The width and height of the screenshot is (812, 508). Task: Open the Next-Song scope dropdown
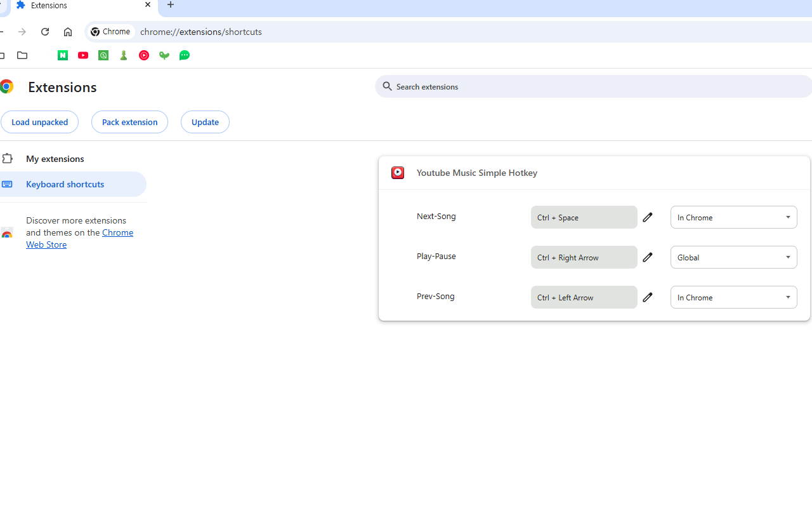click(x=733, y=217)
